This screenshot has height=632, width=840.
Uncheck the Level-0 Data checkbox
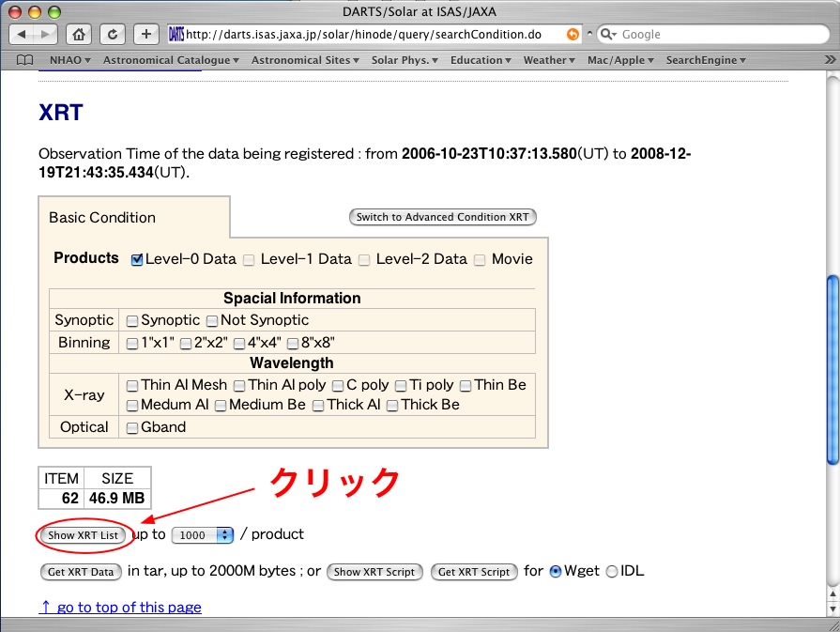pos(137,260)
